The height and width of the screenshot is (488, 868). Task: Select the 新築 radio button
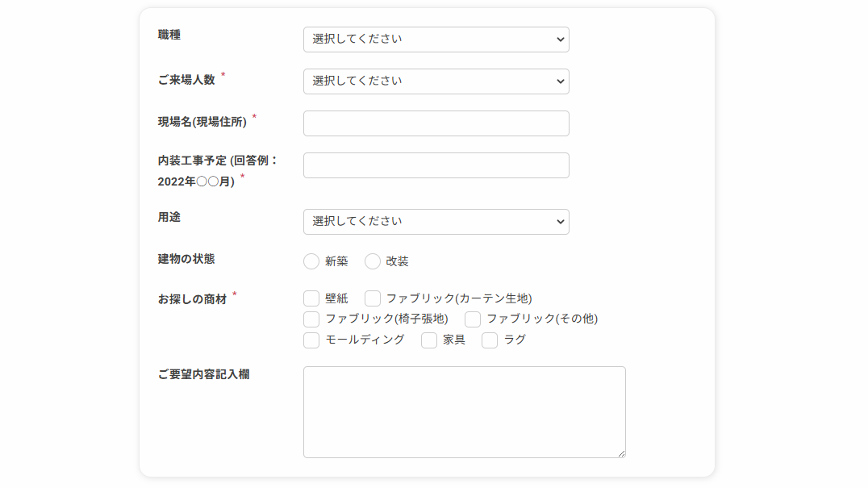pos(311,261)
